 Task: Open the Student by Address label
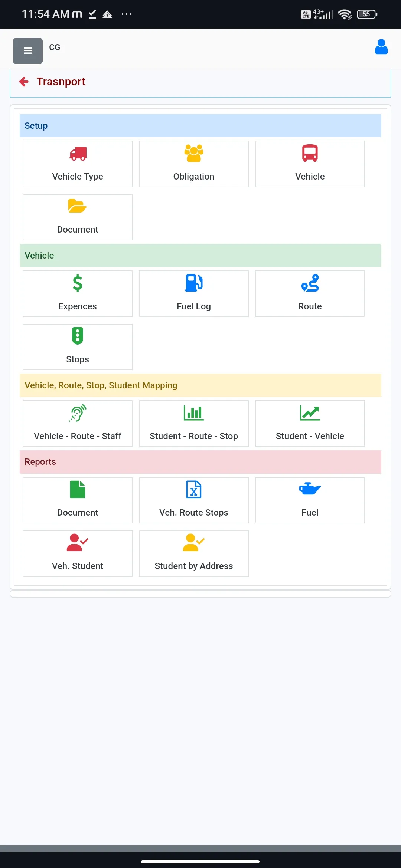tap(194, 566)
